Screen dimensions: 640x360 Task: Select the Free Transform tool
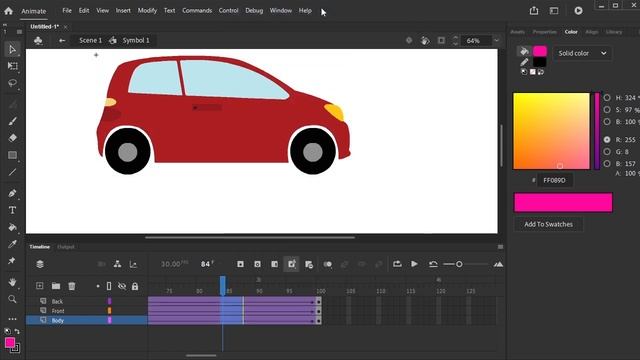[x=12, y=66]
